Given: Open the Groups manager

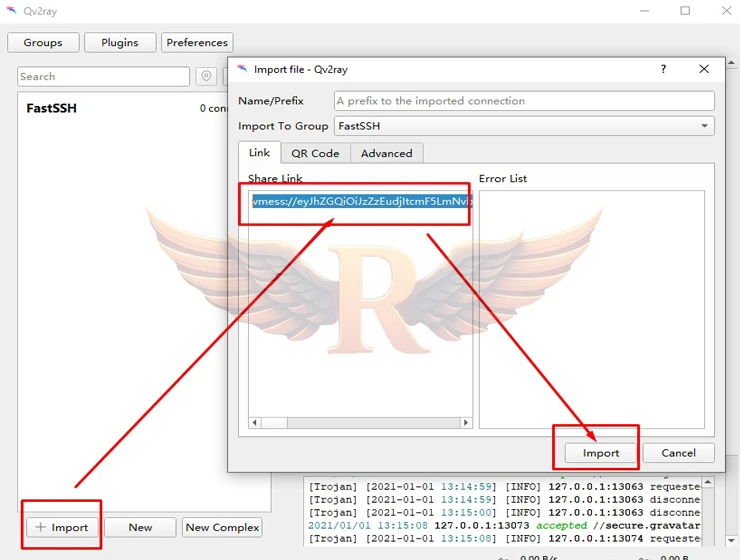Looking at the screenshot, I should (43, 42).
